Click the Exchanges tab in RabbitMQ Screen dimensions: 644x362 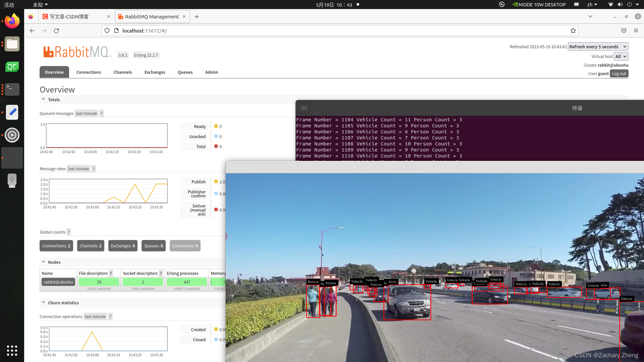[x=154, y=72]
